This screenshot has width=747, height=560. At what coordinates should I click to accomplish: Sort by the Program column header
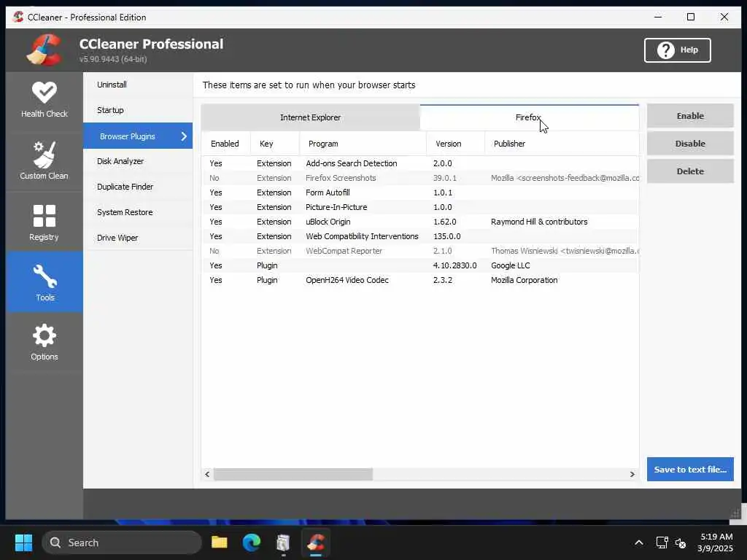(363, 144)
